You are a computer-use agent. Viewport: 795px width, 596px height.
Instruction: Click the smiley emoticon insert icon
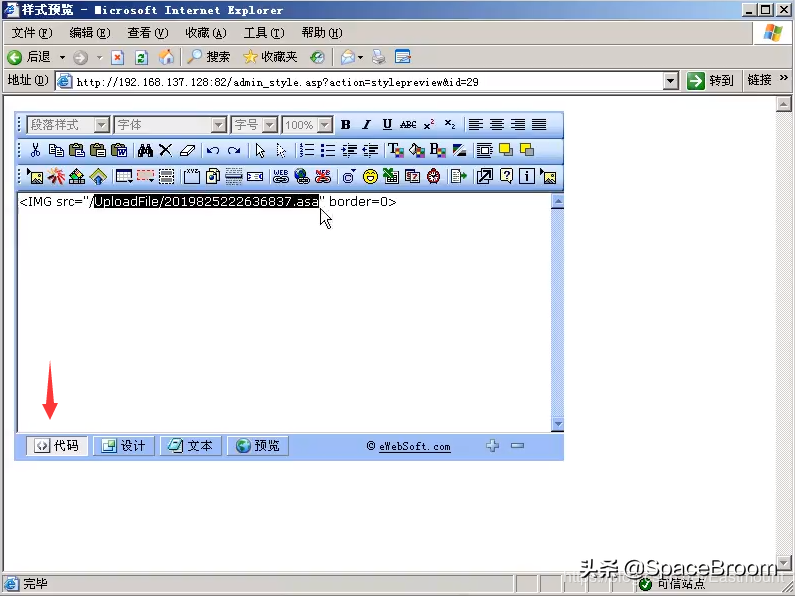[x=370, y=177]
